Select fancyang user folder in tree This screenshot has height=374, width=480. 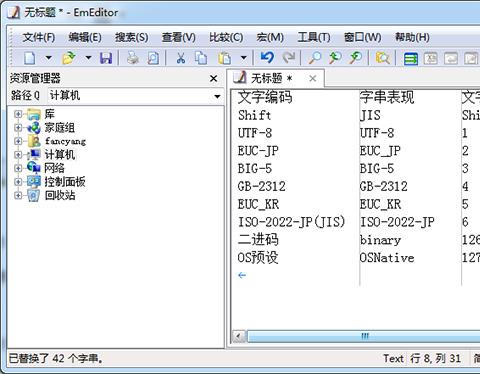coord(65,142)
